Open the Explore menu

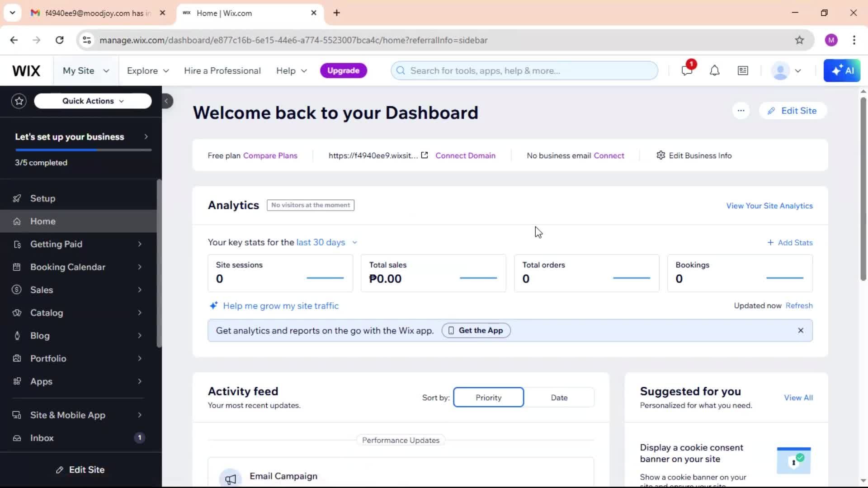click(148, 71)
